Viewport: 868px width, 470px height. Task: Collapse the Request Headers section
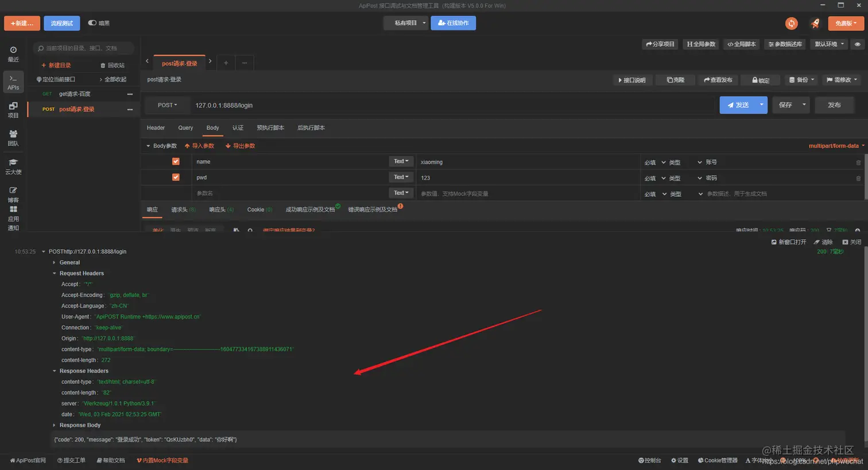coord(54,274)
